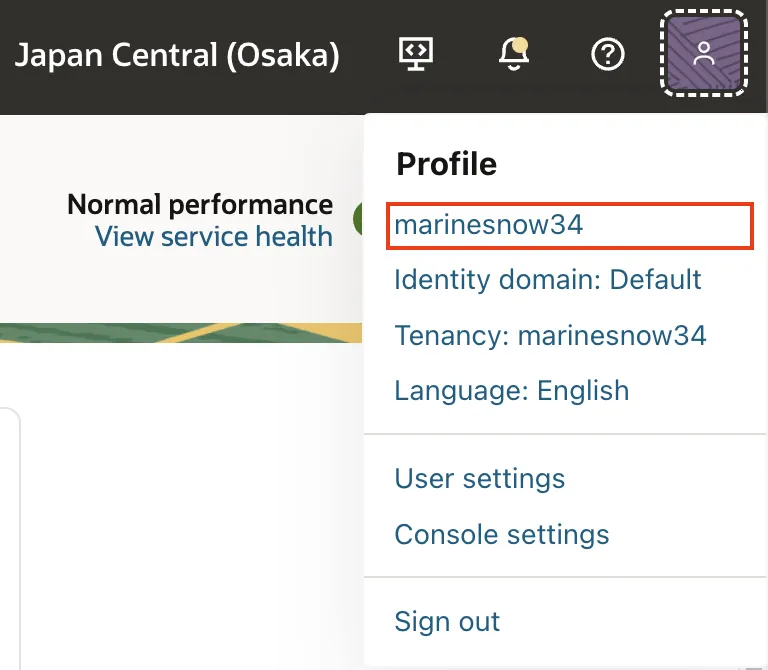The image size is (768, 670).
Task: Click the green and yellow banner strip
Action: tap(180, 333)
